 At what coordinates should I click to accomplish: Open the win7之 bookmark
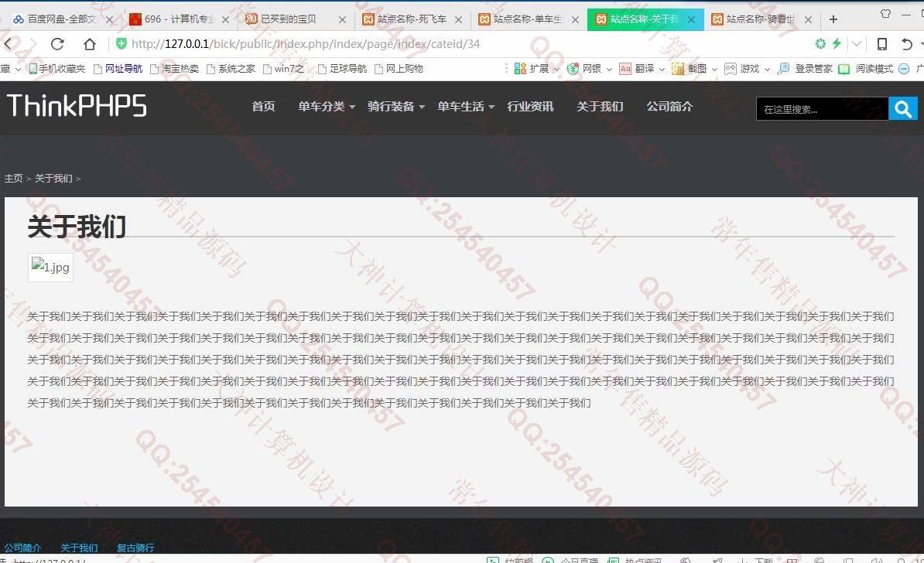[x=283, y=68]
